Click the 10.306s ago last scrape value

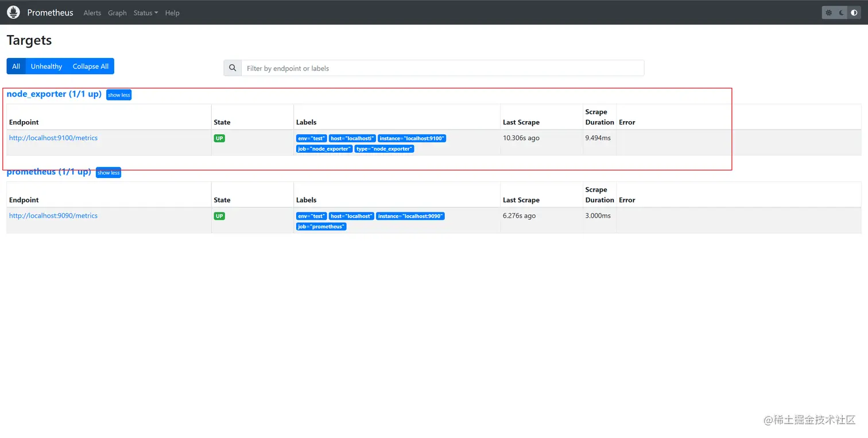coord(521,138)
